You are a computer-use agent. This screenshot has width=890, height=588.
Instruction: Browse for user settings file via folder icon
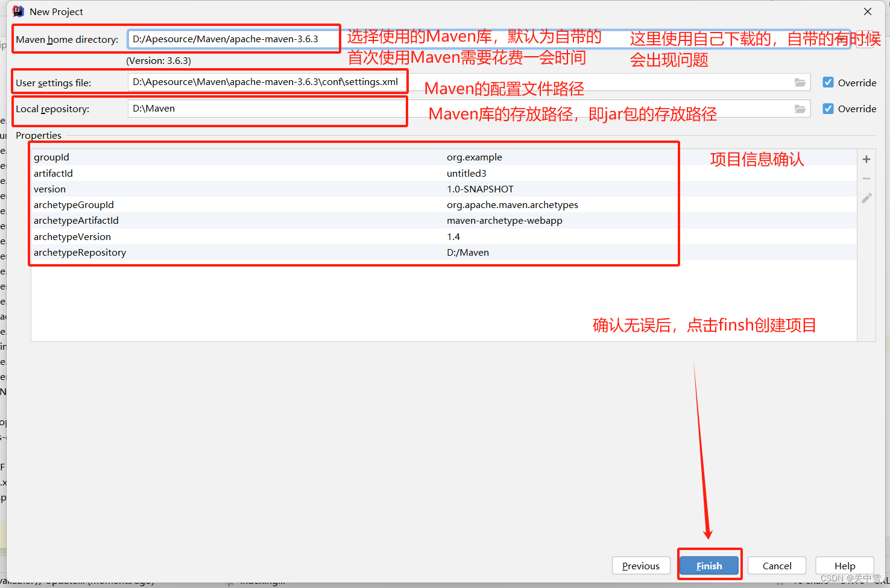pyautogui.click(x=800, y=83)
